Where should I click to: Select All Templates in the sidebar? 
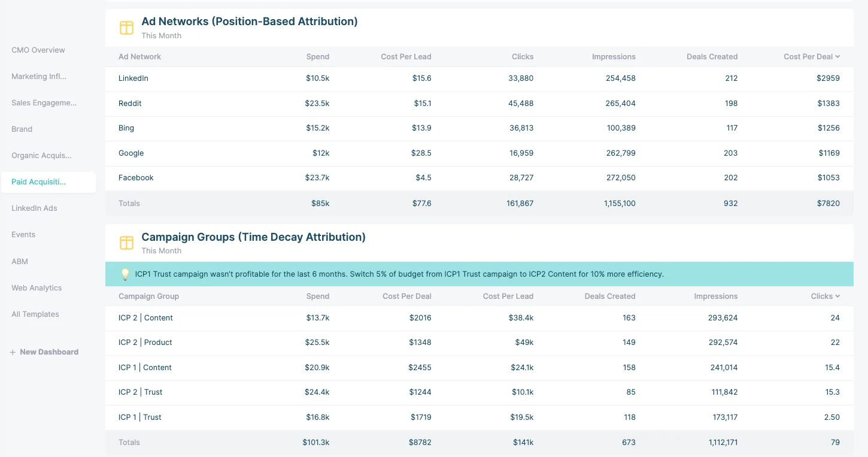[x=35, y=314]
